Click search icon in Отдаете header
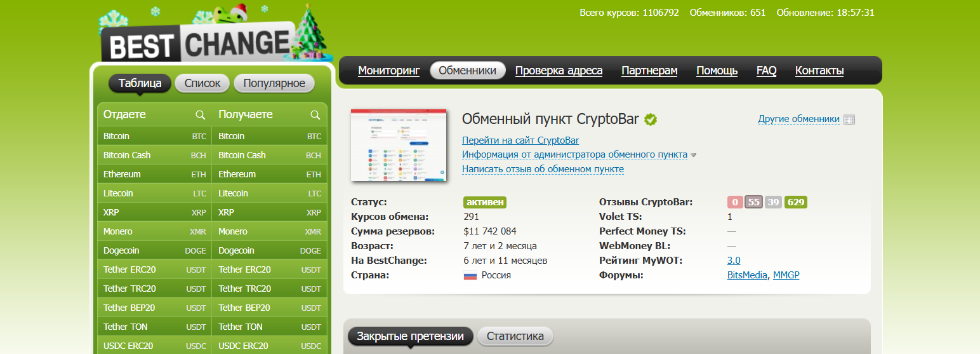Image resolution: width=980 pixels, height=354 pixels. coord(201,115)
